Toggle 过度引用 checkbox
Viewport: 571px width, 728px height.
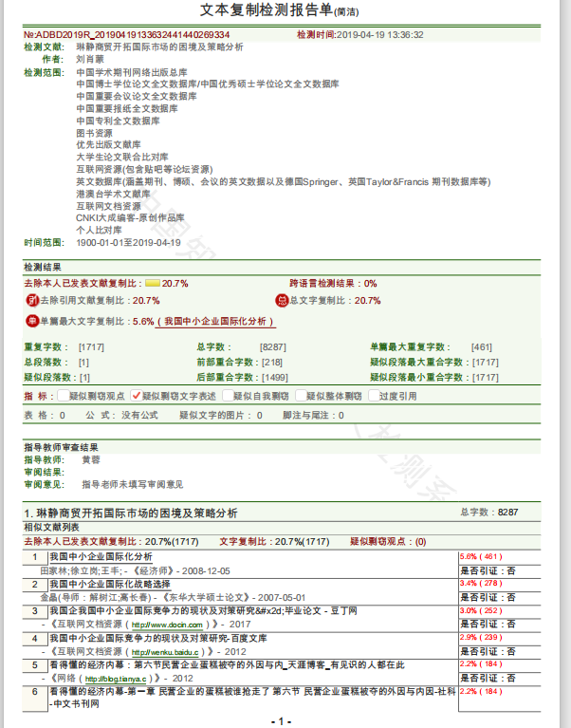coord(374,396)
